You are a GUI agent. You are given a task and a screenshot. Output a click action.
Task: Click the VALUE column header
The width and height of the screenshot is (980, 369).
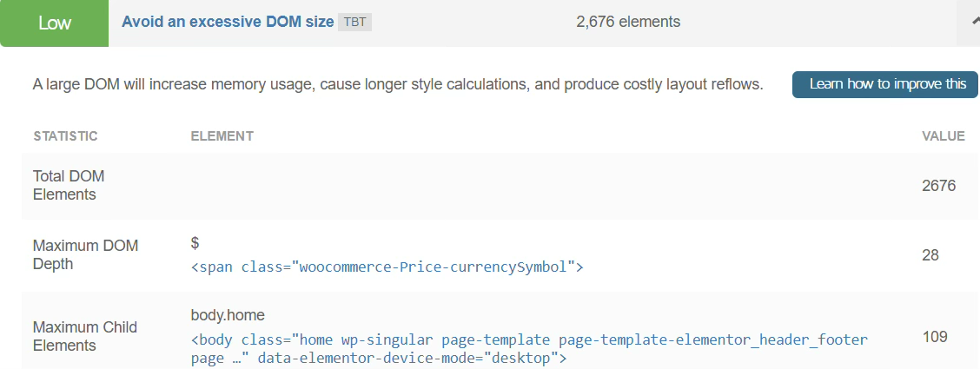944,136
